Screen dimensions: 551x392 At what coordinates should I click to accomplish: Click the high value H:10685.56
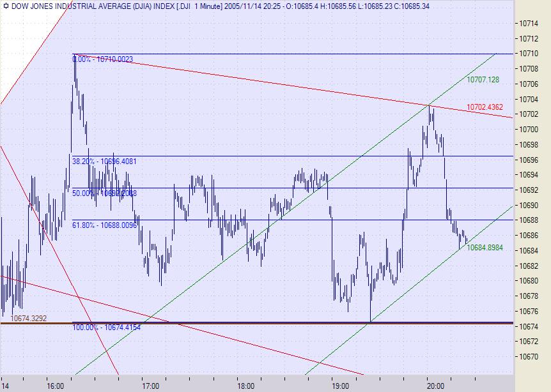(339, 6)
